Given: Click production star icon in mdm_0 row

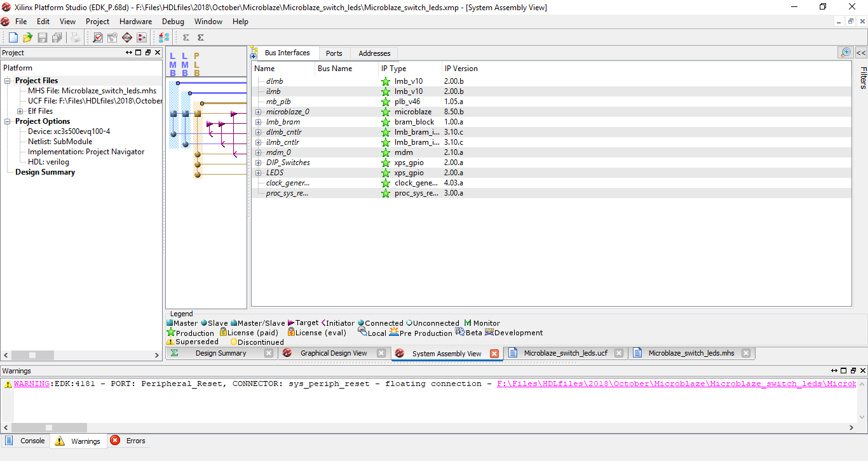Looking at the screenshot, I should [x=385, y=152].
